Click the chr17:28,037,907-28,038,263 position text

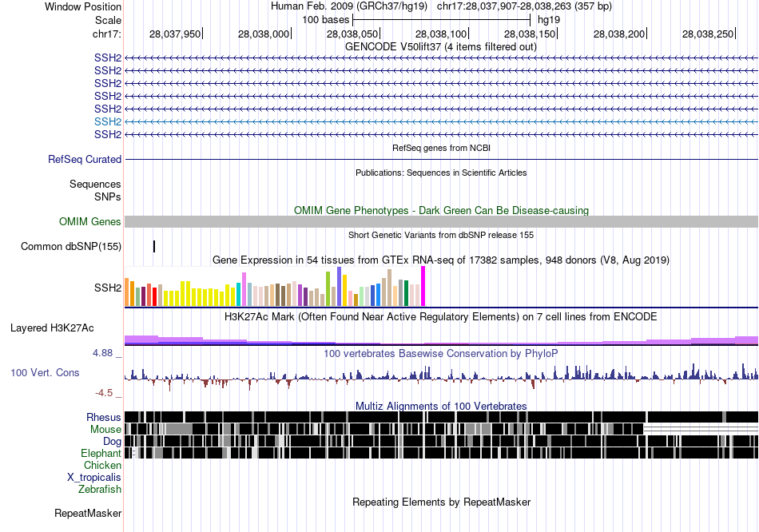pyautogui.click(x=524, y=6)
